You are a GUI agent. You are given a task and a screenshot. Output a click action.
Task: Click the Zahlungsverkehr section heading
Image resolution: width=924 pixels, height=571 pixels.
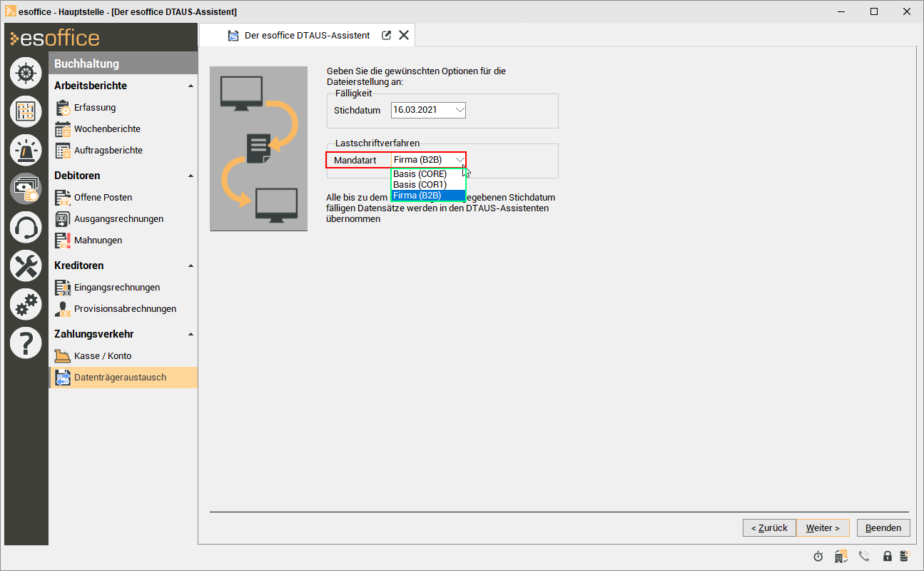tap(93, 334)
